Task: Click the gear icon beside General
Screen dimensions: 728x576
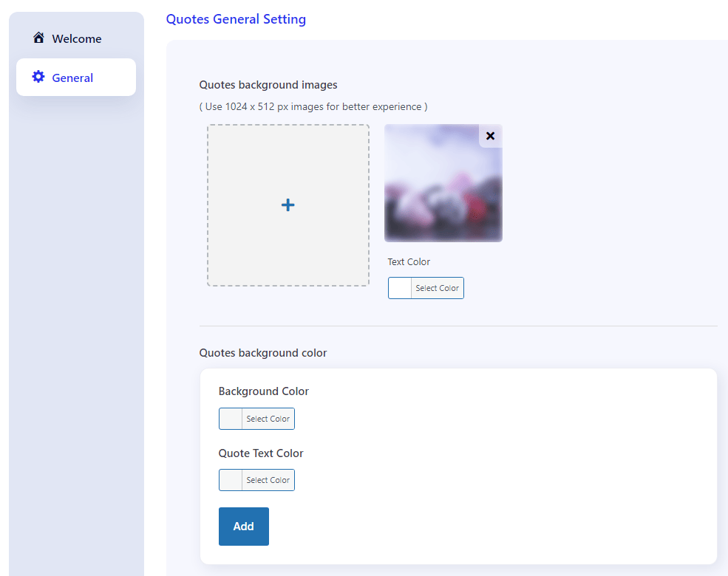Action: [x=38, y=77]
